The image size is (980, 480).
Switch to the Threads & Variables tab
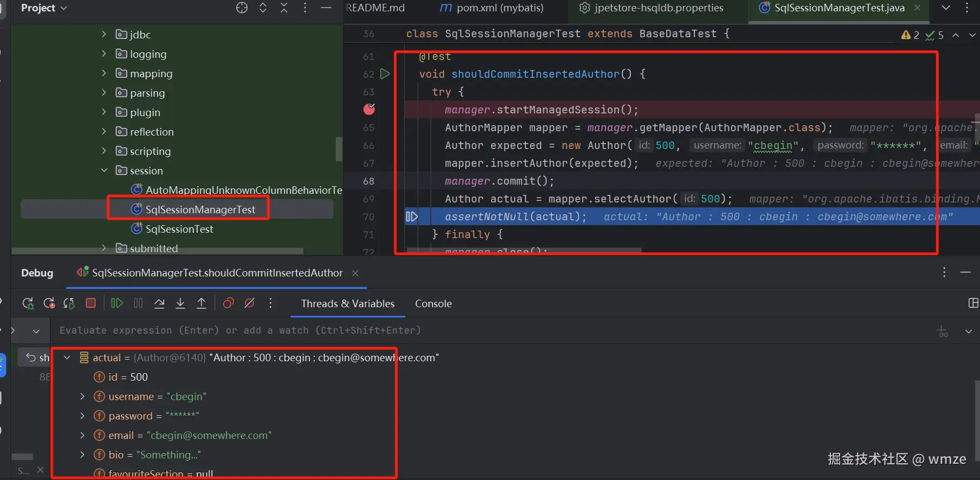(x=348, y=303)
